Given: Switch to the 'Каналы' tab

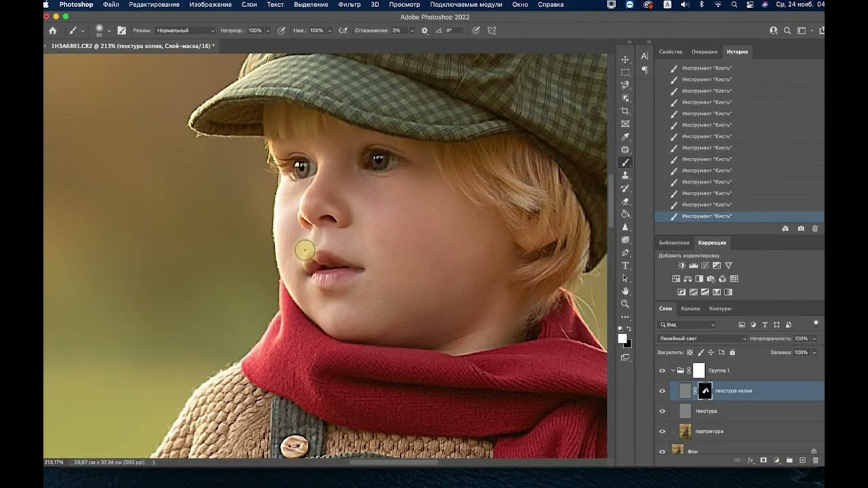Looking at the screenshot, I should 690,308.
